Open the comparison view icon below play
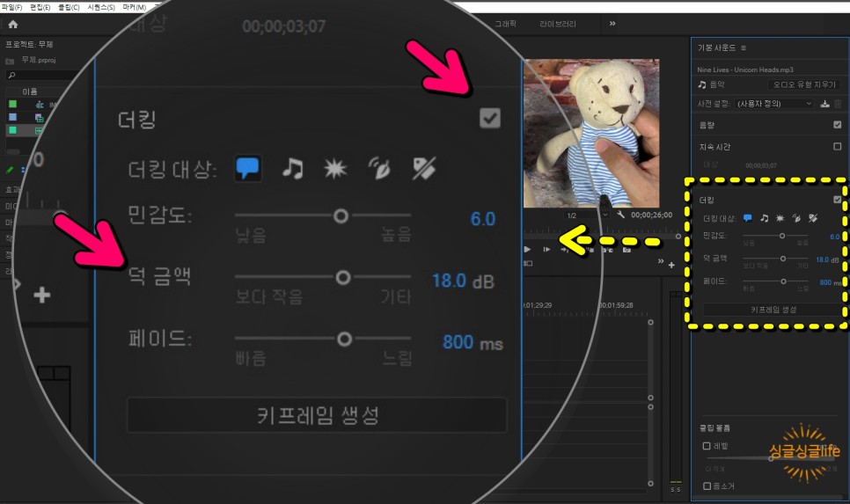 pyautogui.click(x=527, y=263)
